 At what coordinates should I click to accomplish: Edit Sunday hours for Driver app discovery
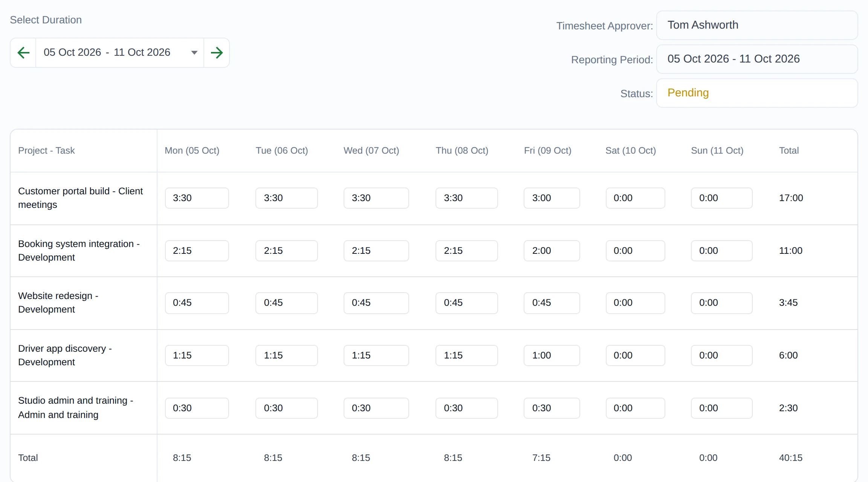(x=722, y=355)
